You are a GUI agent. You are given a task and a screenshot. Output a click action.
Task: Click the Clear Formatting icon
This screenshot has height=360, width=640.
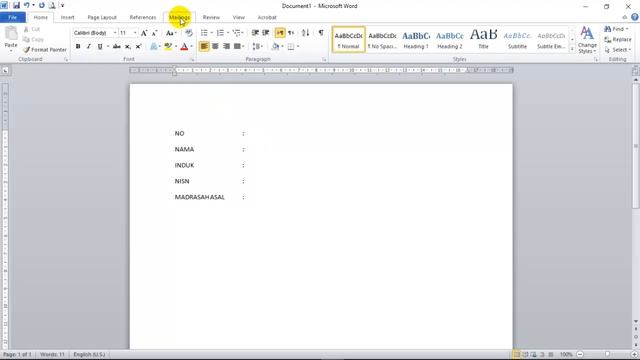pos(189,33)
